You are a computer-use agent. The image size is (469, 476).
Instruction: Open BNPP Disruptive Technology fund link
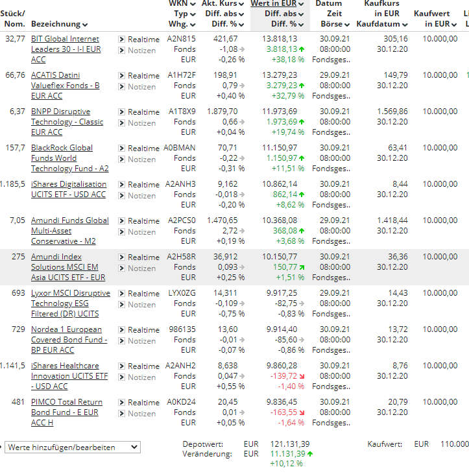[67, 122]
